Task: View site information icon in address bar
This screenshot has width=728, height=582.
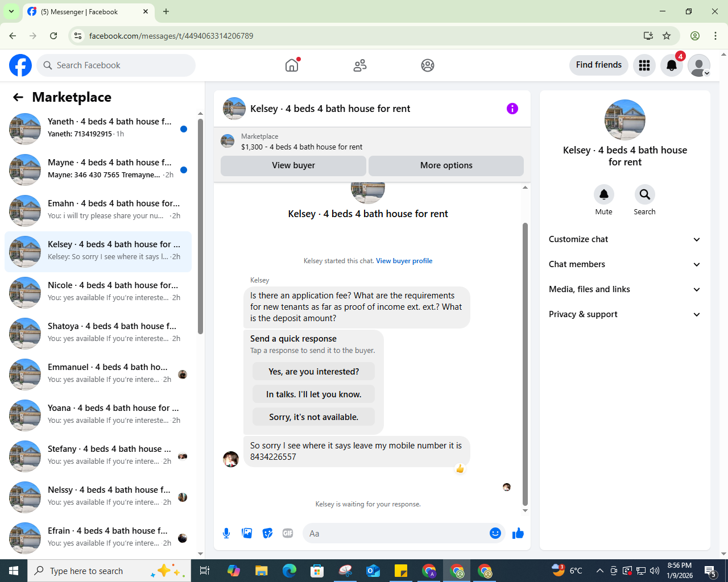Action: pyautogui.click(x=78, y=36)
